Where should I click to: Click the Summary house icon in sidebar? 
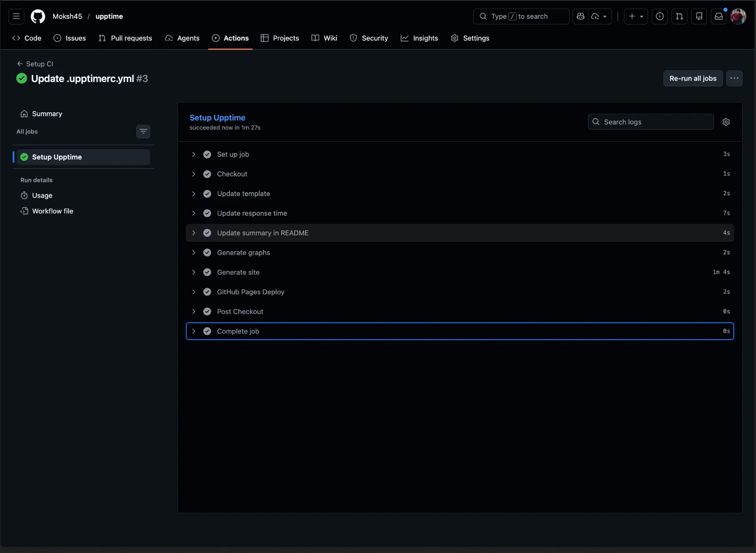pyautogui.click(x=24, y=113)
